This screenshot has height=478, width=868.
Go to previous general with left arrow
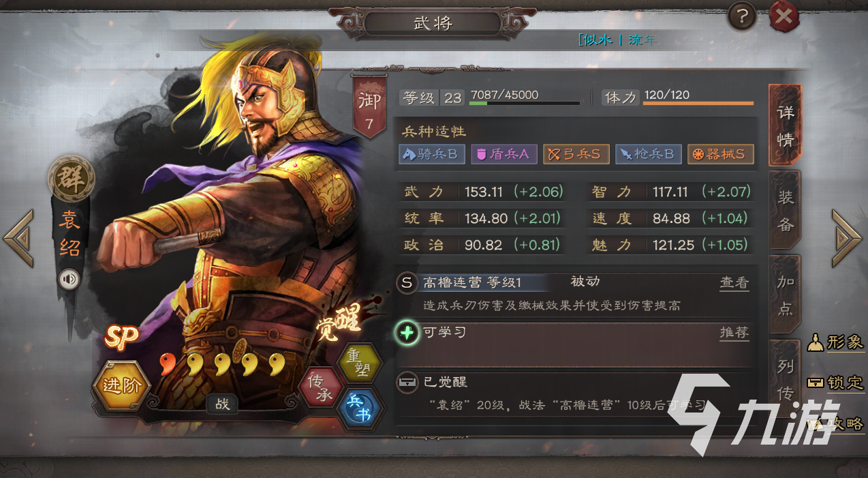18,238
